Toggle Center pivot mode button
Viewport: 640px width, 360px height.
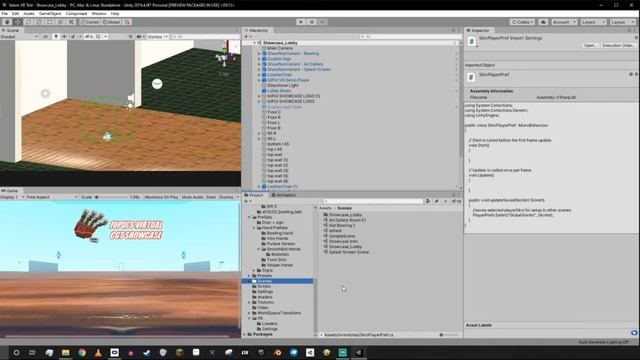90,22
